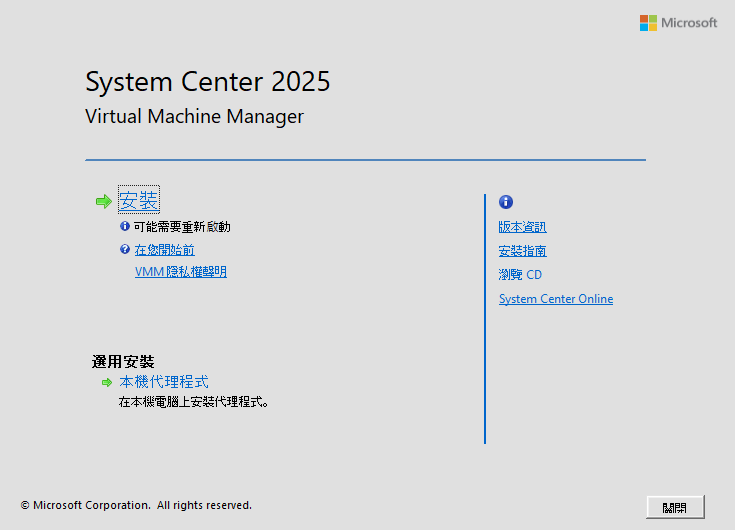Click the System Center 2025 title

tap(207, 82)
